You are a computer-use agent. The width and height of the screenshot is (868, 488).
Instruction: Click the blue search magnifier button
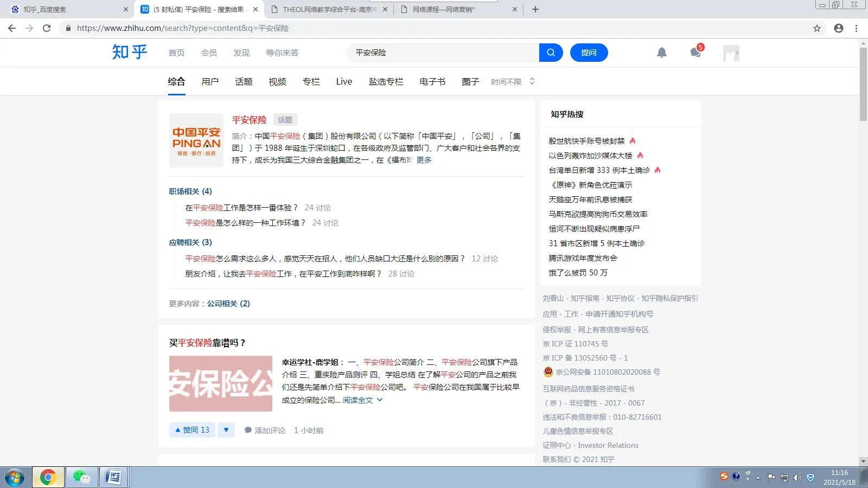551,53
